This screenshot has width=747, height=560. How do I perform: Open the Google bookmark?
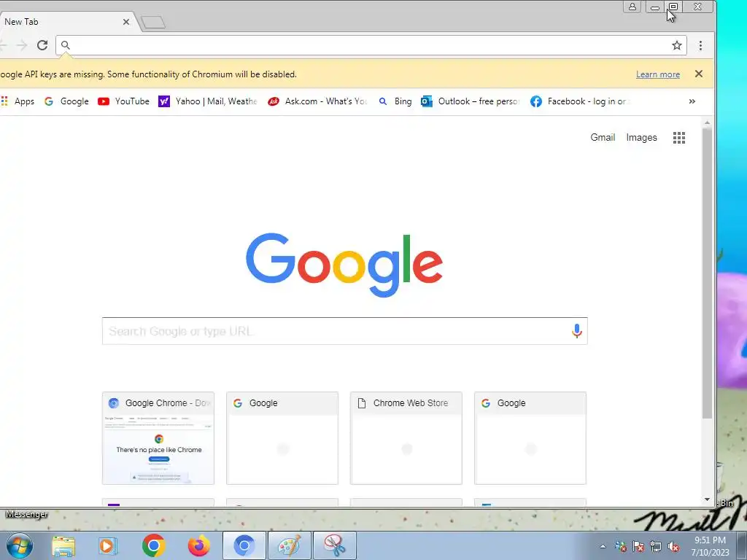tap(66, 101)
